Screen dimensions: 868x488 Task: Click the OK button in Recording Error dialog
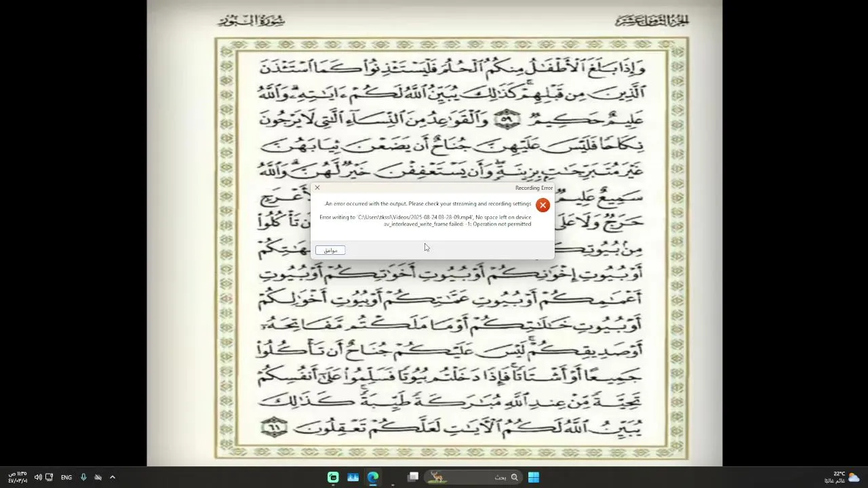point(330,250)
